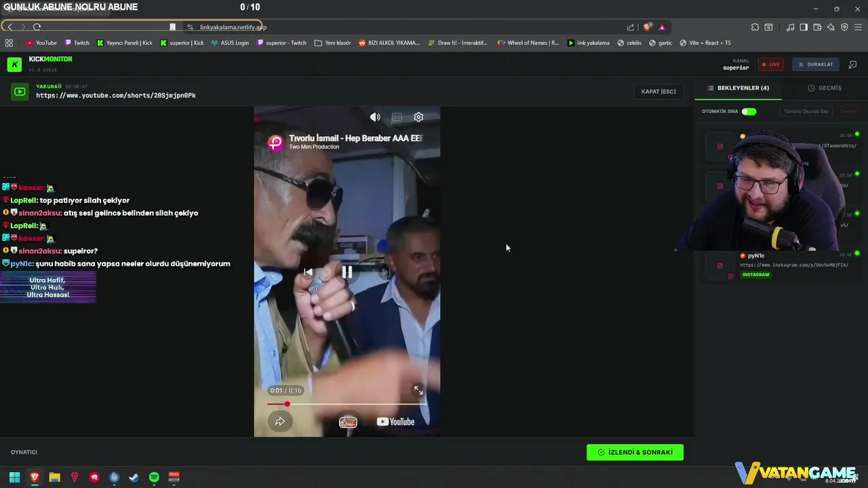Viewport: 868px width, 488px height.
Task: Open the Vite + React + TS bookmark
Action: coord(705,43)
